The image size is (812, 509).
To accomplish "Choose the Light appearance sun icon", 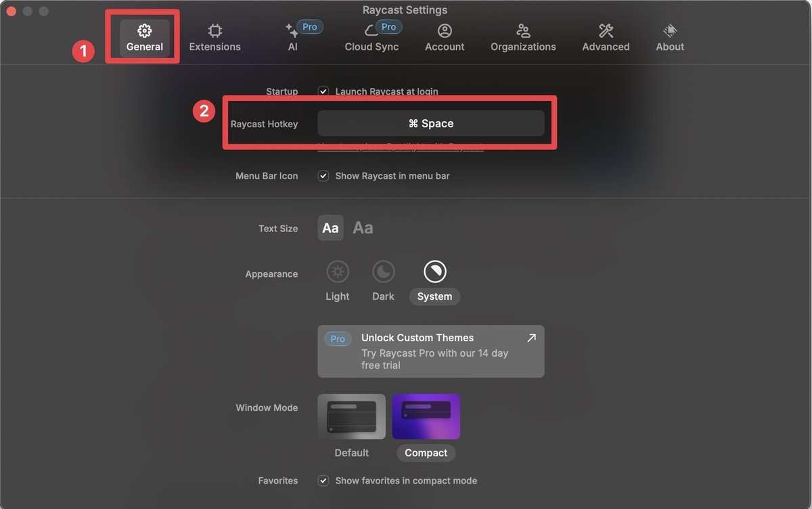I will [338, 272].
